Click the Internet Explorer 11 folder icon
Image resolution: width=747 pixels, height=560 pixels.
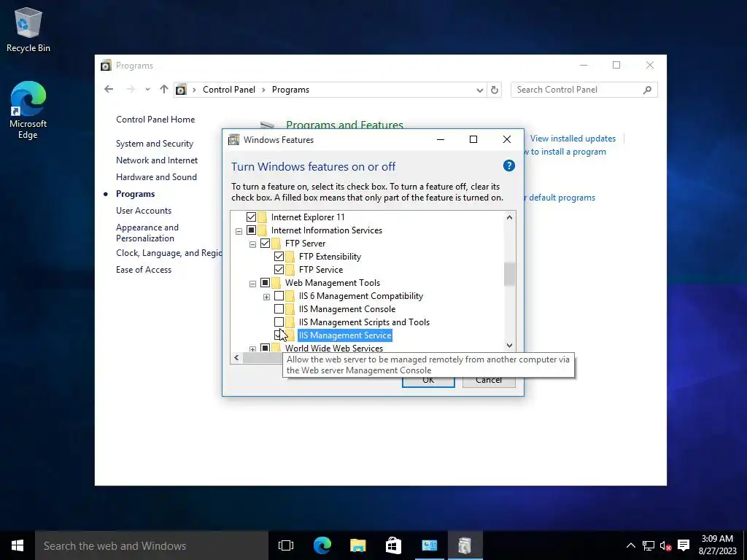(x=262, y=217)
